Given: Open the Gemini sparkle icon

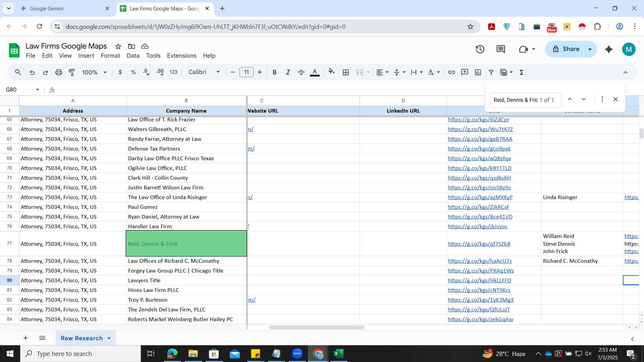Looking at the screenshot, I should pos(609,49).
